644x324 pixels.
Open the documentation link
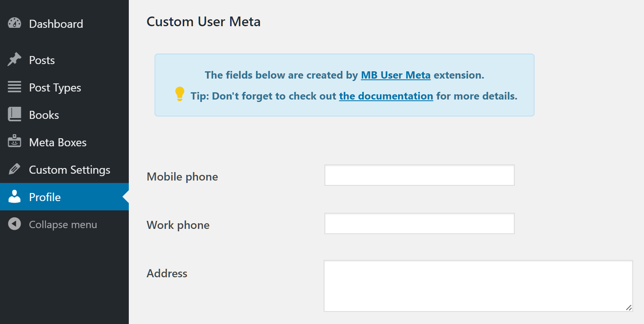coord(386,96)
